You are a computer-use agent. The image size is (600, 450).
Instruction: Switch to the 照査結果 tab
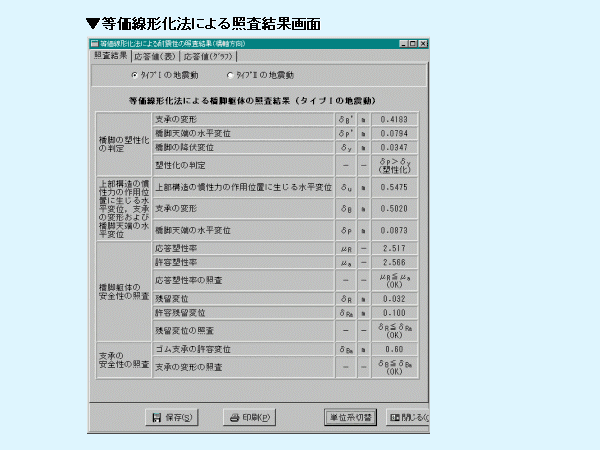tap(110, 57)
